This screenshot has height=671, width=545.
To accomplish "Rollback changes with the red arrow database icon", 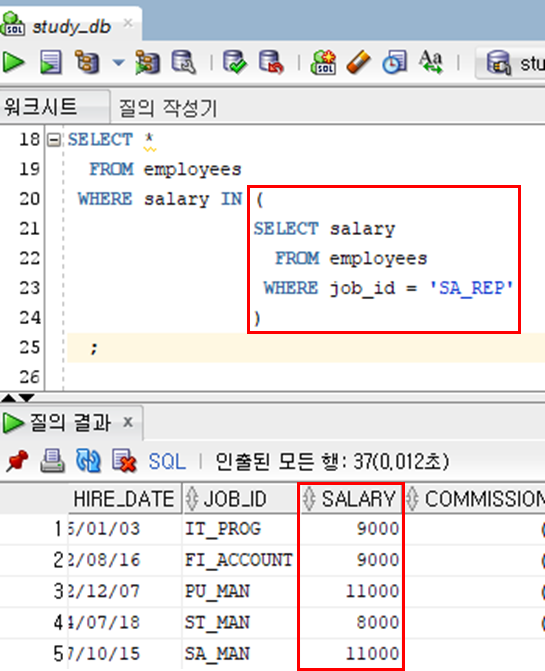I will [271, 62].
